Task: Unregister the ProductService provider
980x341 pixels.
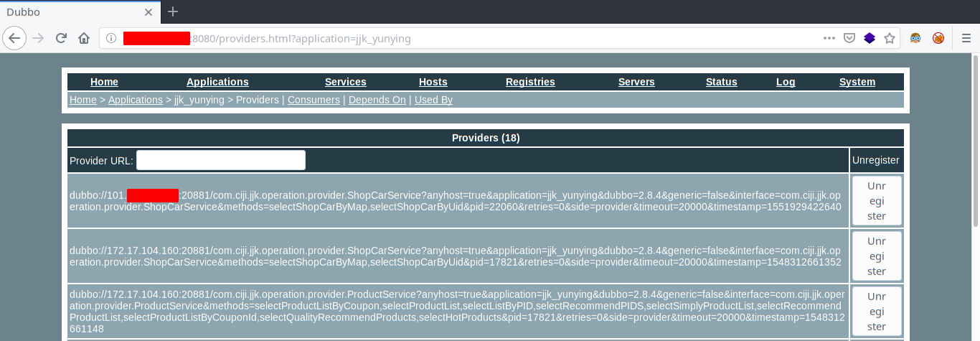Action: (877, 311)
